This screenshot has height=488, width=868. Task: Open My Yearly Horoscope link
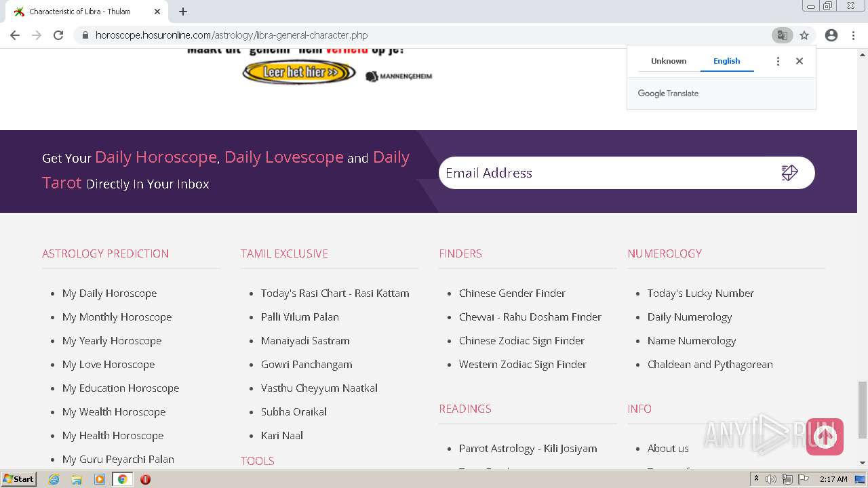tap(112, 341)
